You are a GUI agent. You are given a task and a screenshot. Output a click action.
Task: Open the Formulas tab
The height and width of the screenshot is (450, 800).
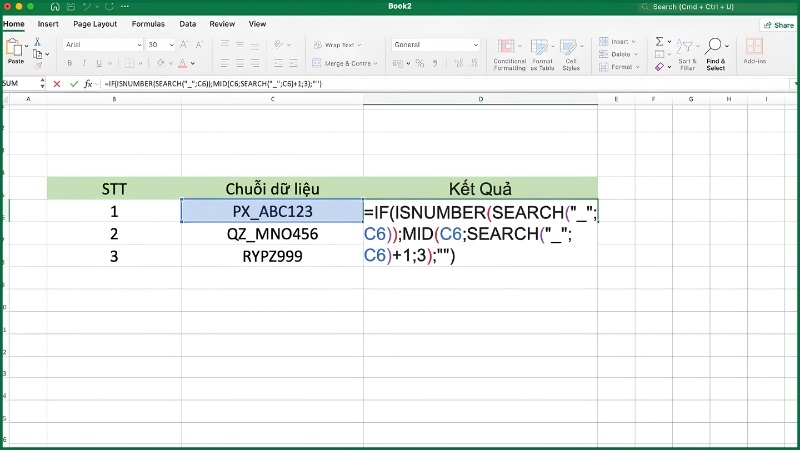(148, 24)
